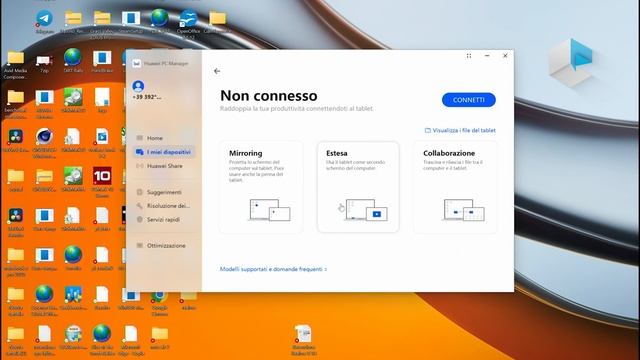The width and height of the screenshot is (640, 360).
Task: Select the lone file icon at desktop bottom center
Action: tap(303, 340)
